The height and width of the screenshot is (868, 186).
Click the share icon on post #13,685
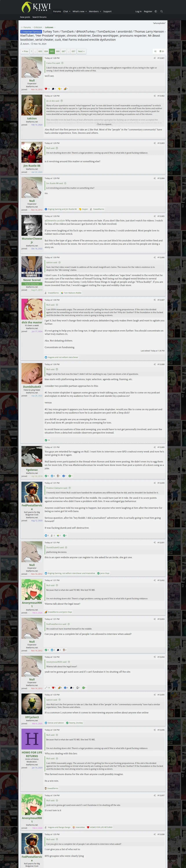(155, 216)
